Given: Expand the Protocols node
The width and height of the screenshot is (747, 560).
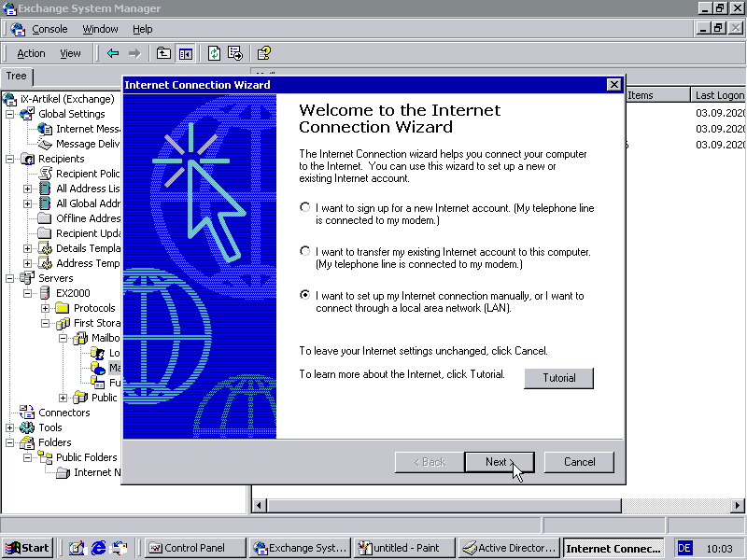Looking at the screenshot, I should coord(45,309).
